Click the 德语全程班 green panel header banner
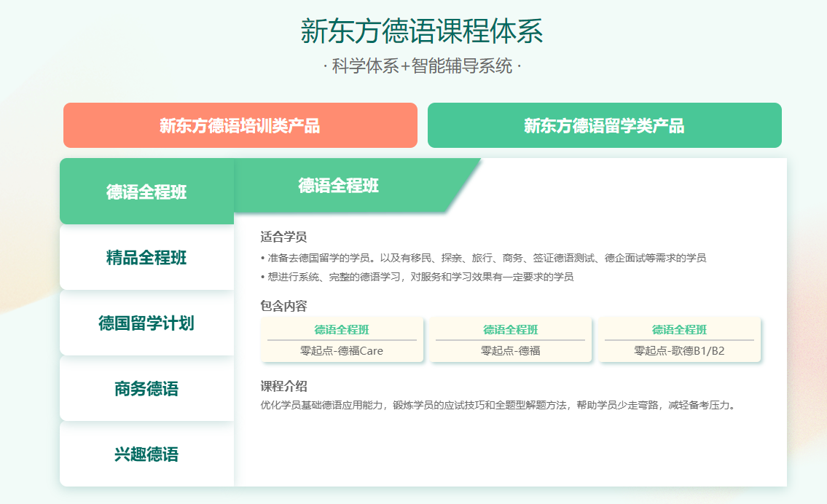The image size is (827, 504). point(339,186)
